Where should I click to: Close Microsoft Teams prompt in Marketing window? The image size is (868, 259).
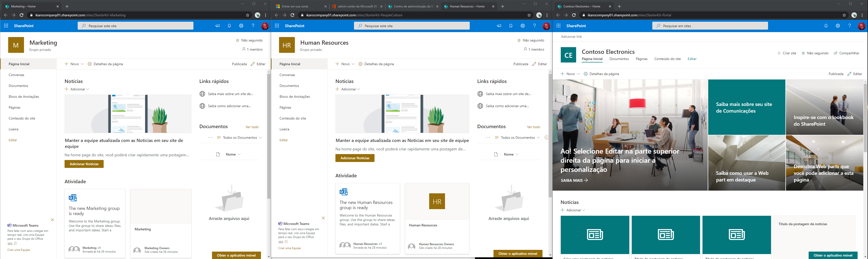click(x=52, y=220)
